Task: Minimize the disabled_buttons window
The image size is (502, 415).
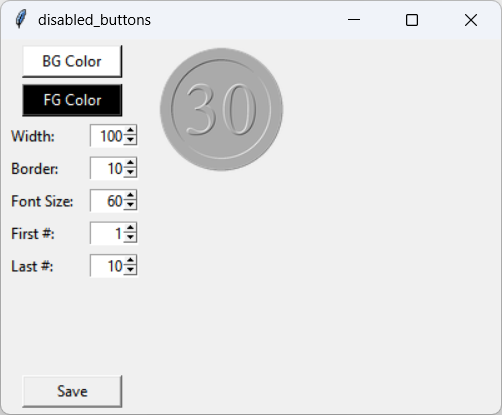Action: tap(354, 20)
